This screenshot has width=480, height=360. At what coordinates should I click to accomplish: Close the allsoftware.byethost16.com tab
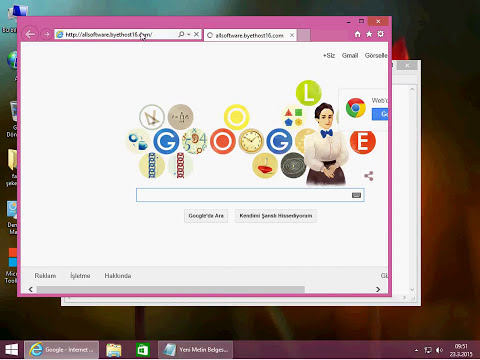[x=292, y=35]
